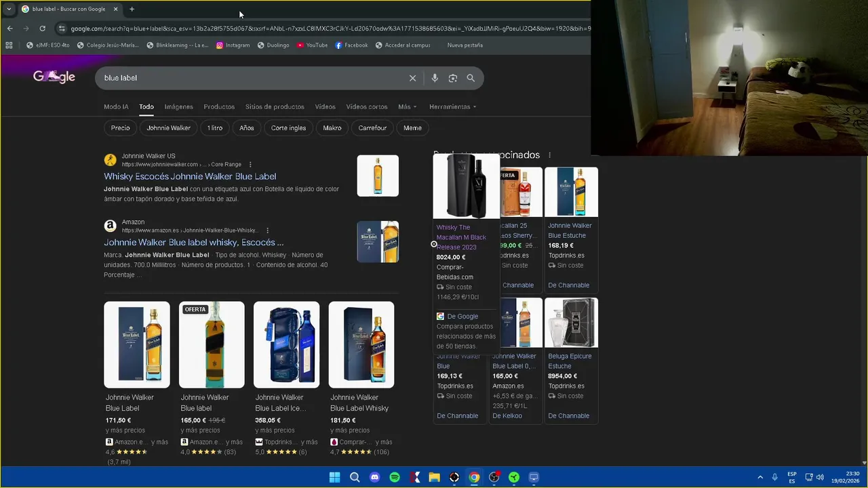Open the YouTube bookmark
The height and width of the screenshot is (488, 868).
312,45
